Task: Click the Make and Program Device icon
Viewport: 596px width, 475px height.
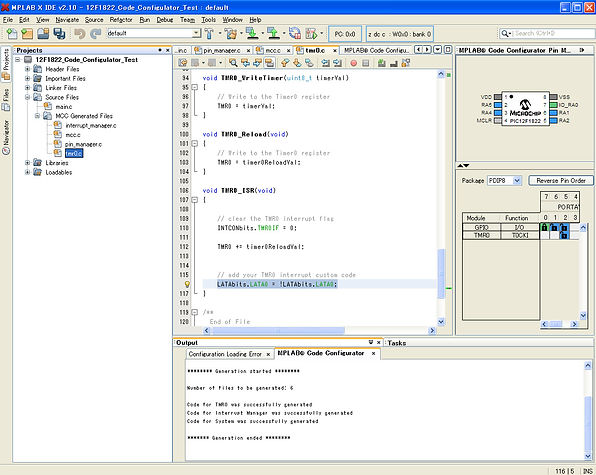Action: point(252,34)
